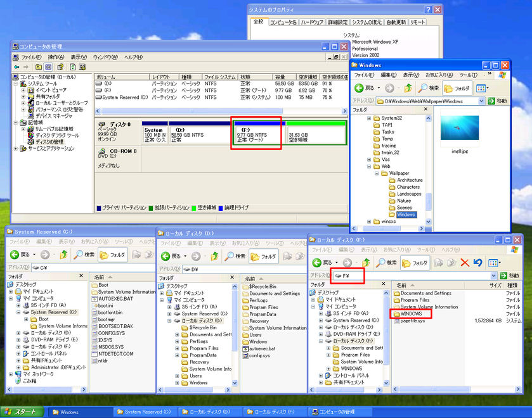Screen dimensions: 532x418
Task: Select the img0.jpg thumbnail in Windows window
Action: click(460, 127)
